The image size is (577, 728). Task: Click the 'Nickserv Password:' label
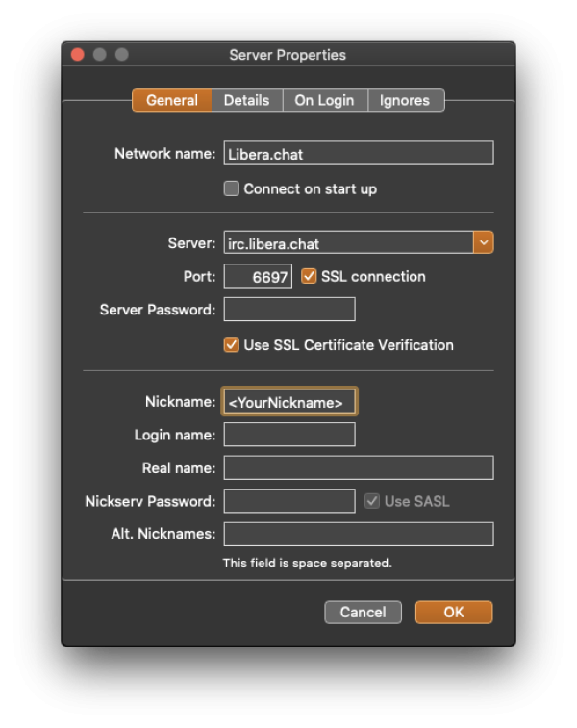150,501
